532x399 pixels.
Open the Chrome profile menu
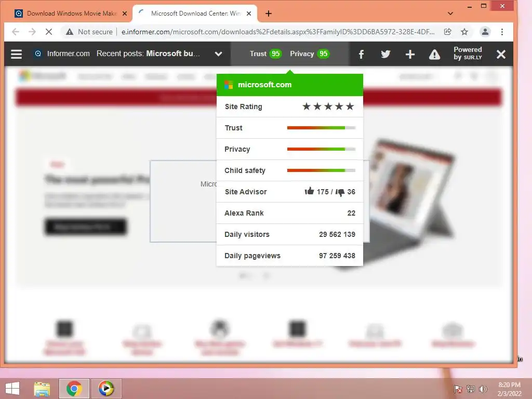coord(485,32)
